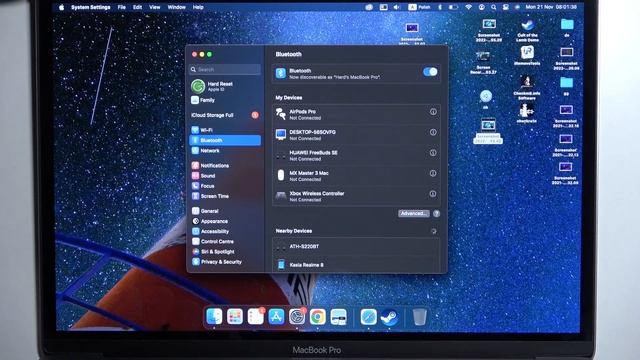
Task: Open Hard Reset Apple ID account
Action: (x=225, y=86)
